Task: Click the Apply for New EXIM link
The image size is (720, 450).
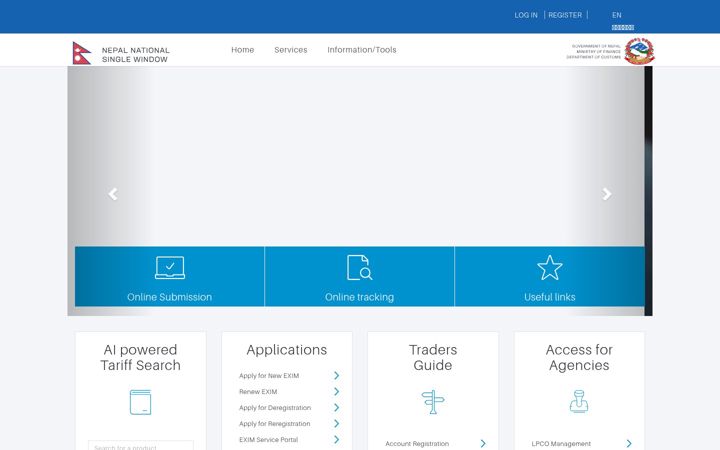Action: click(269, 376)
